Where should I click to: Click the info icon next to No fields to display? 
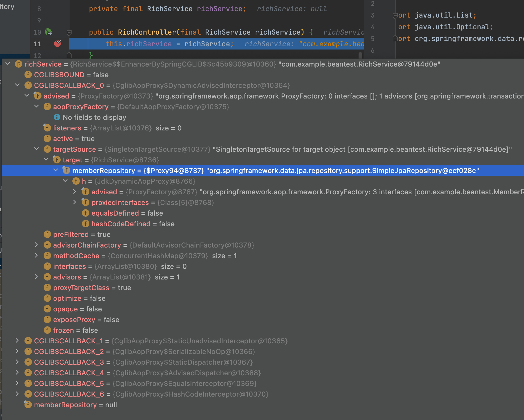click(x=57, y=117)
